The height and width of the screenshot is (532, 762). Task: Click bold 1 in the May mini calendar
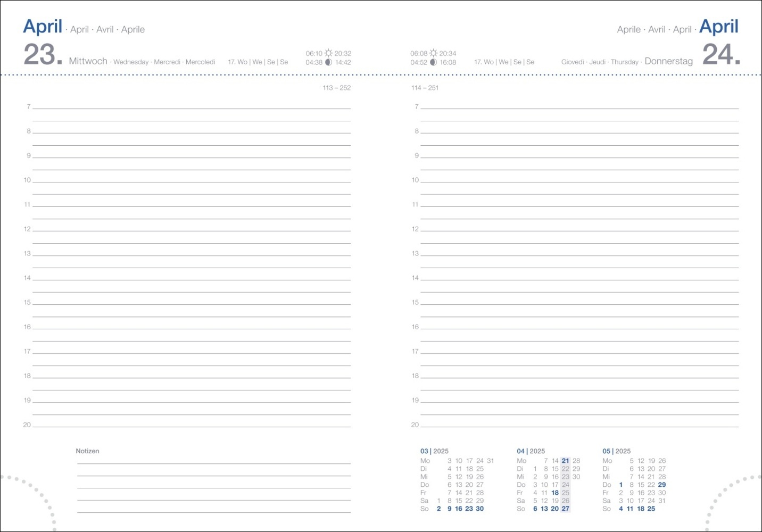pos(621,485)
